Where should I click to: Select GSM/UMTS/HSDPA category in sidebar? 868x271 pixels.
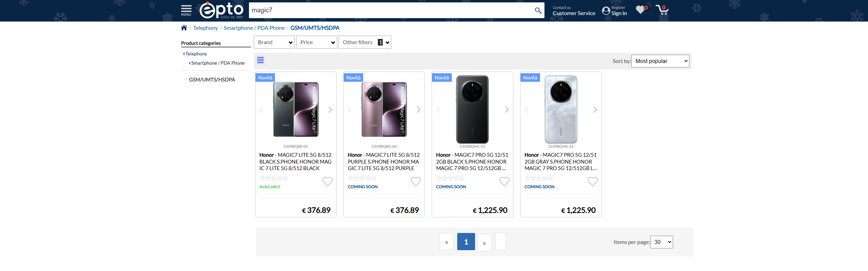pyautogui.click(x=212, y=80)
